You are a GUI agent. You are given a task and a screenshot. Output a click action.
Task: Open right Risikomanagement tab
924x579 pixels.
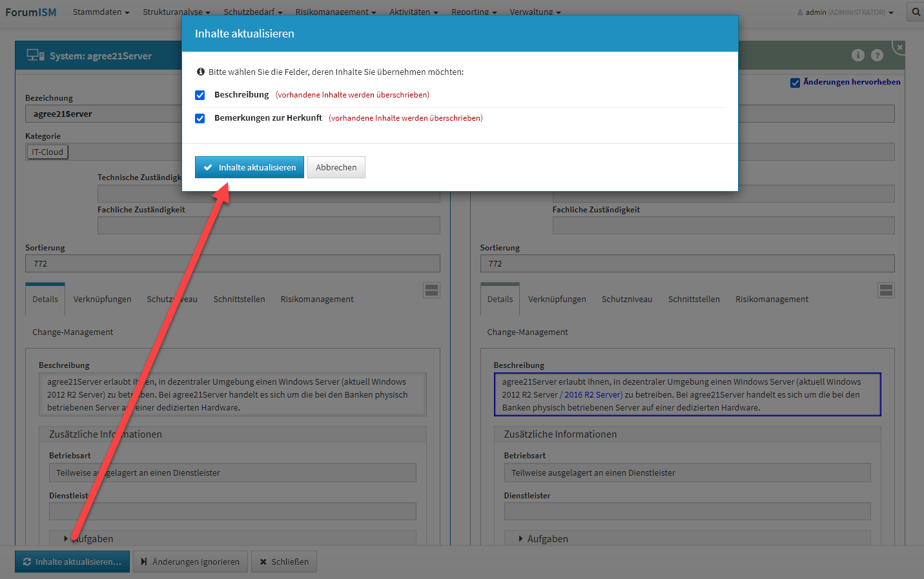point(772,299)
